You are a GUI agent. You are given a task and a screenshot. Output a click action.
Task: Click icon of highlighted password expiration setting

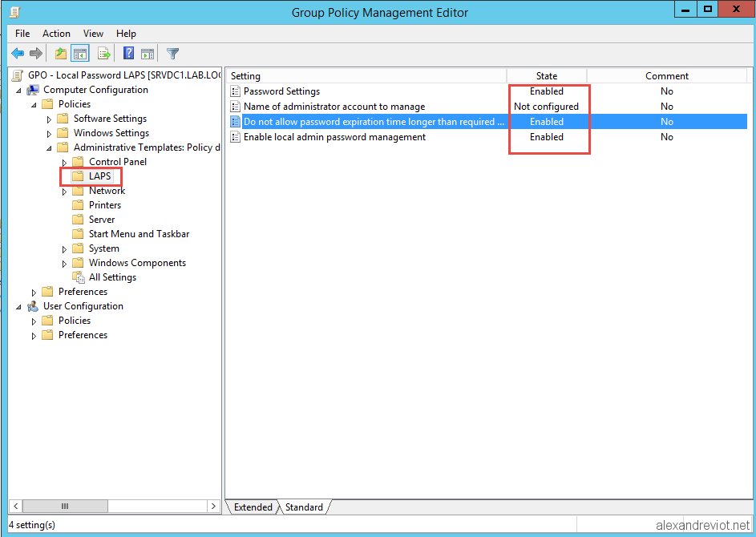pyautogui.click(x=235, y=122)
